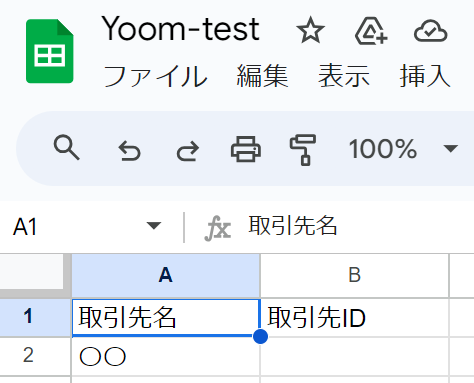Star the Yoom-test document

coord(310,30)
